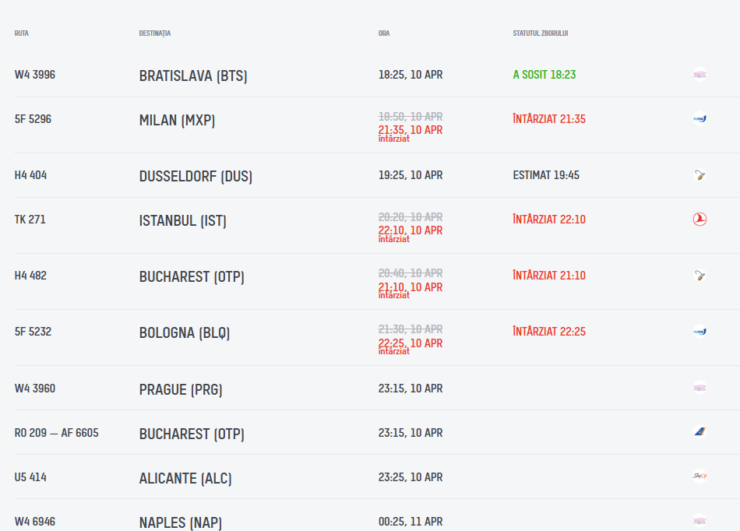Click the Turkish Airlines logo on Istanbul row

click(700, 219)
